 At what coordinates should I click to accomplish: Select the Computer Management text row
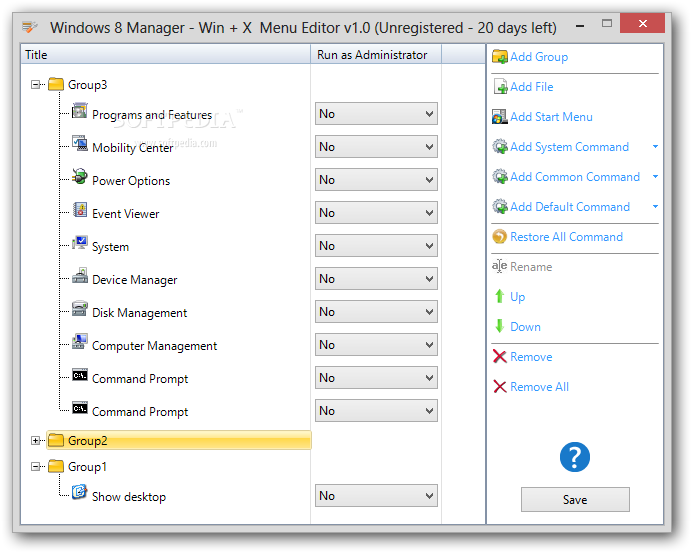(154, 346)
